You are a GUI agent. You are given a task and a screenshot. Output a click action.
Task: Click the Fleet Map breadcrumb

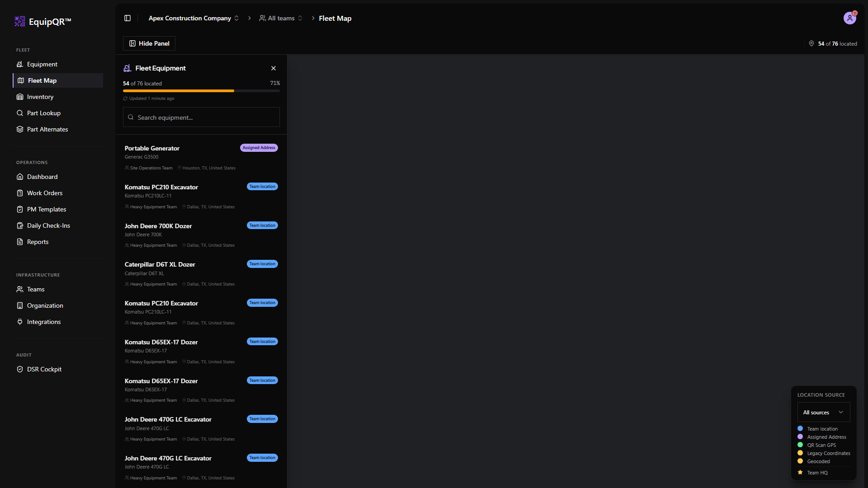[x=335, y=18]
